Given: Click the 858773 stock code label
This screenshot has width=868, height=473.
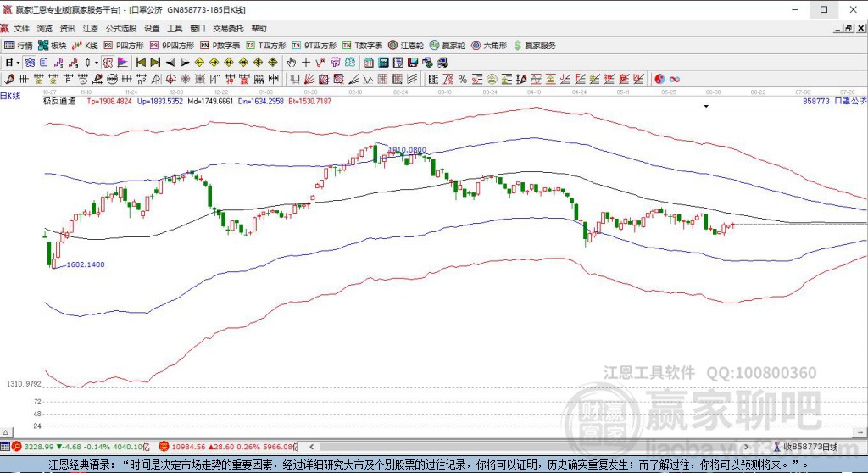Looking at the screenshot, I should coord(816,102).
